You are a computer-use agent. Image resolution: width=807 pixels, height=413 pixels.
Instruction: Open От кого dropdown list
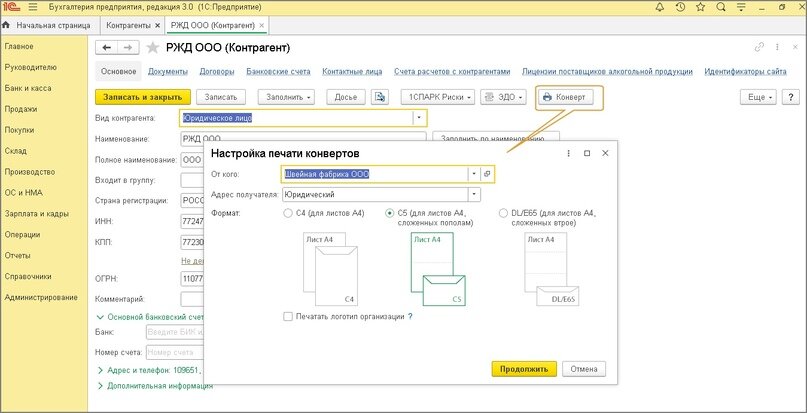point(474,175)
